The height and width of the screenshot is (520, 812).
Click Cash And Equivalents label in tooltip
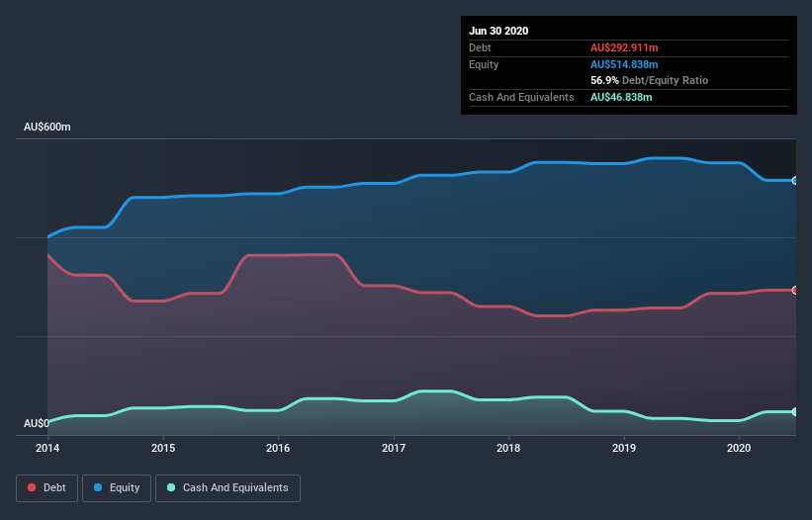pyautogui.click(x=521, y=97)
